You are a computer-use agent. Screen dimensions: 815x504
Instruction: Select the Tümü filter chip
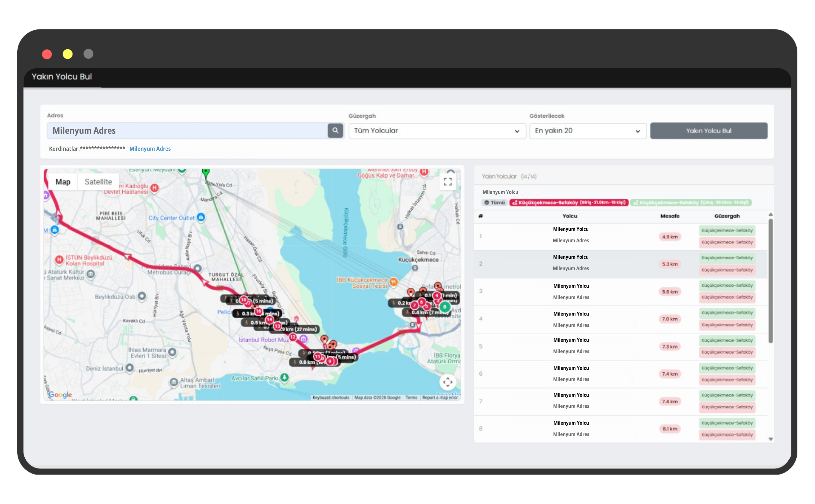pyautogui.click(x=494, y=202)
